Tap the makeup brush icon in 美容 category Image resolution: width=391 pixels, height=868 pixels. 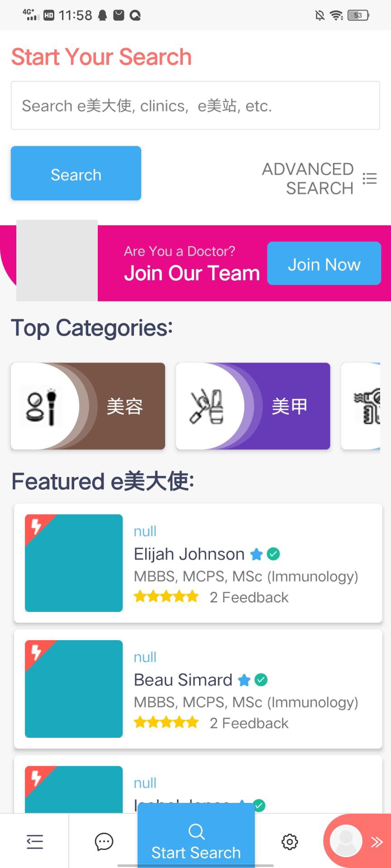click(42, 406)
